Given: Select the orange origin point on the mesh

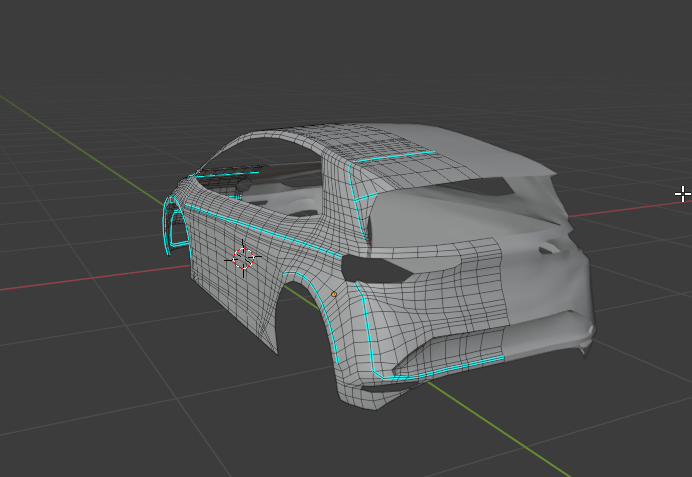Looking at the screenshot, I should point(334,294).
